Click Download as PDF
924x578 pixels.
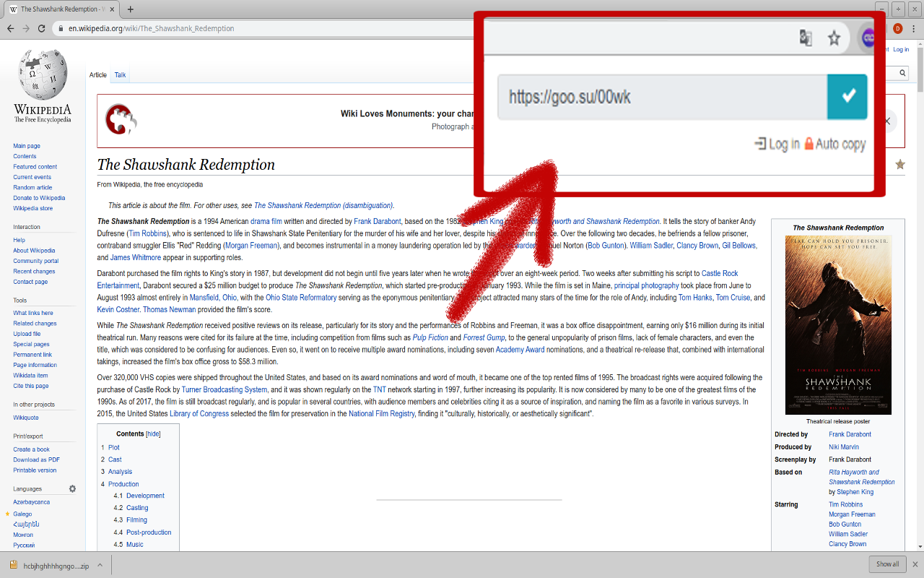point(36,460)
